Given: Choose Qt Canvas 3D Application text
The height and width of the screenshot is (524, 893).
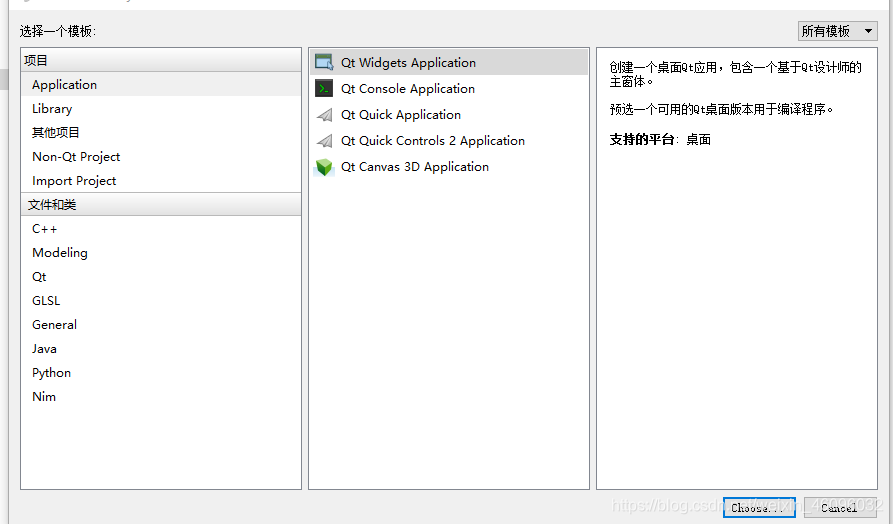Looking at the screenshot, I should (x=415, y=167).
